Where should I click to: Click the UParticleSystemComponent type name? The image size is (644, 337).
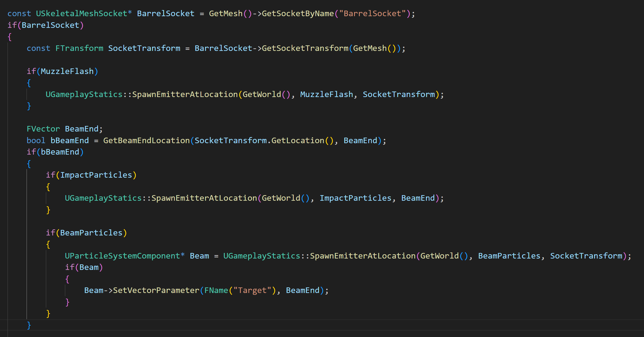click(122, 256)
